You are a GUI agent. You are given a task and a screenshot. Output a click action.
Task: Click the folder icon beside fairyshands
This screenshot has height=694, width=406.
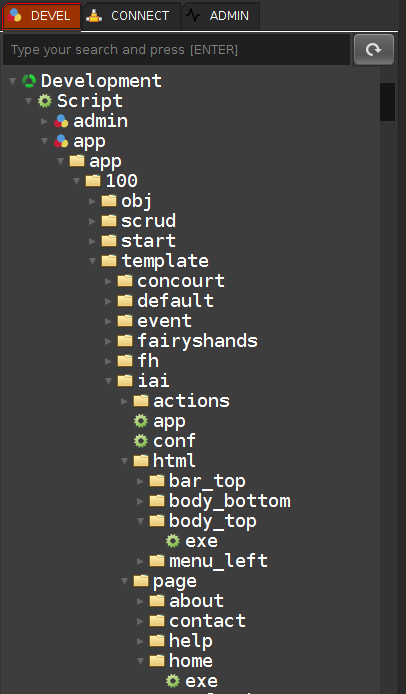[x=125, y=340]
